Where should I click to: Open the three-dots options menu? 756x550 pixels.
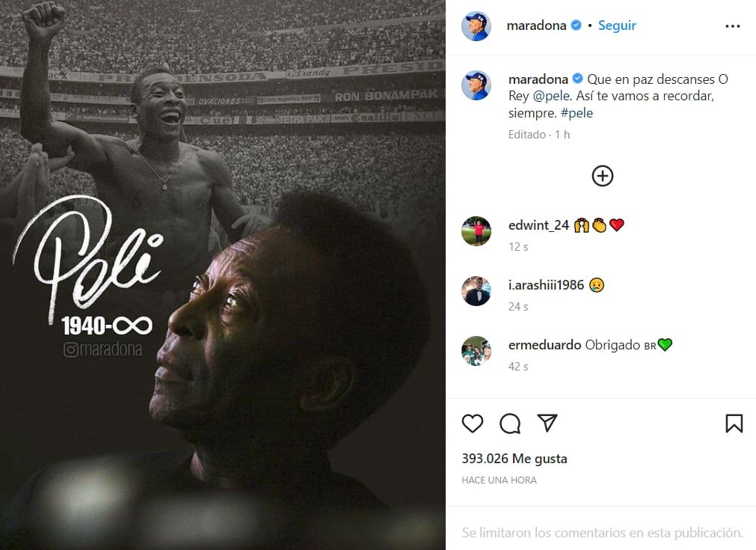(732, 25)
